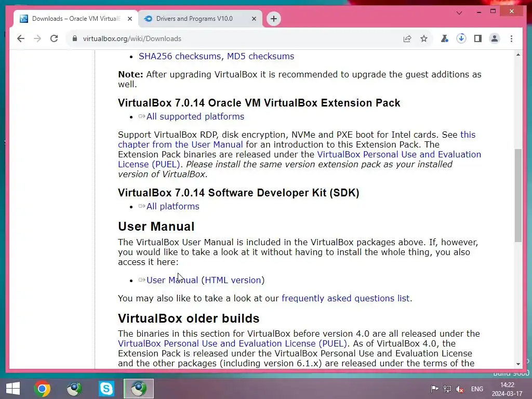Open a new browser tab
Screen dimensions: 532x399
[x=274, y=19]
